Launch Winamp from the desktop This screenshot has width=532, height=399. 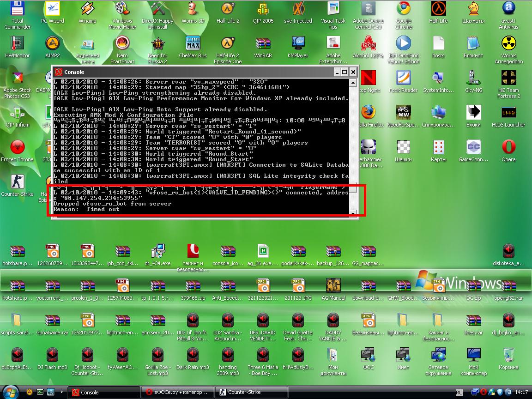click(x=87, y=10)
